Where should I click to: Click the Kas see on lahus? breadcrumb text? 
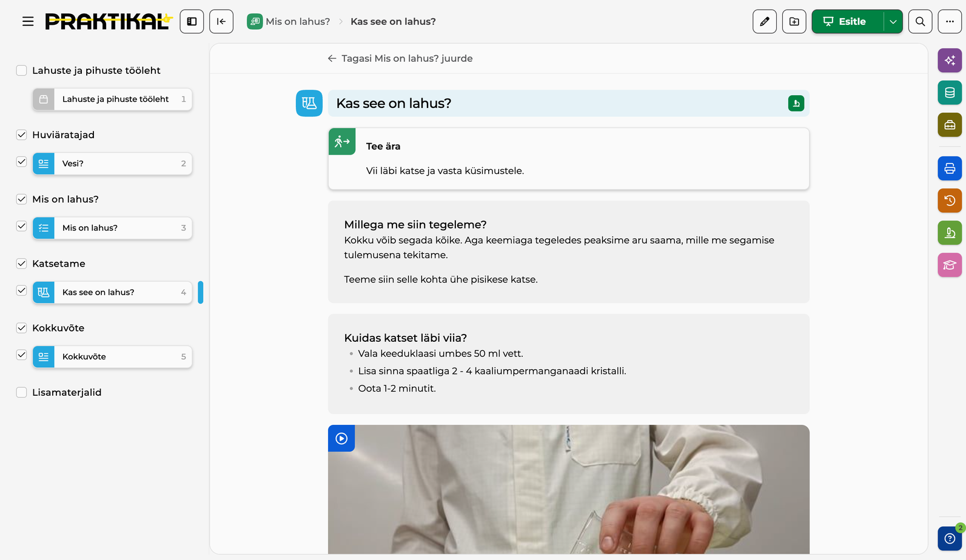click(393, 21)
